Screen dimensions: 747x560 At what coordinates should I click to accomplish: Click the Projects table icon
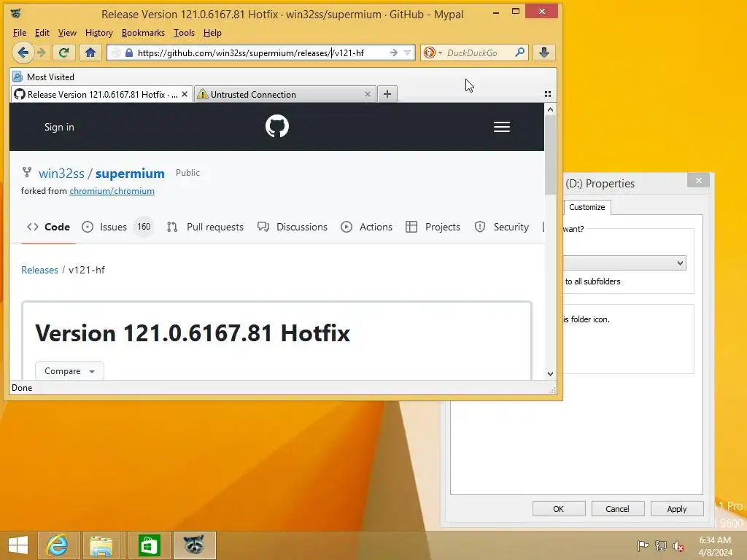pos(411,227)
